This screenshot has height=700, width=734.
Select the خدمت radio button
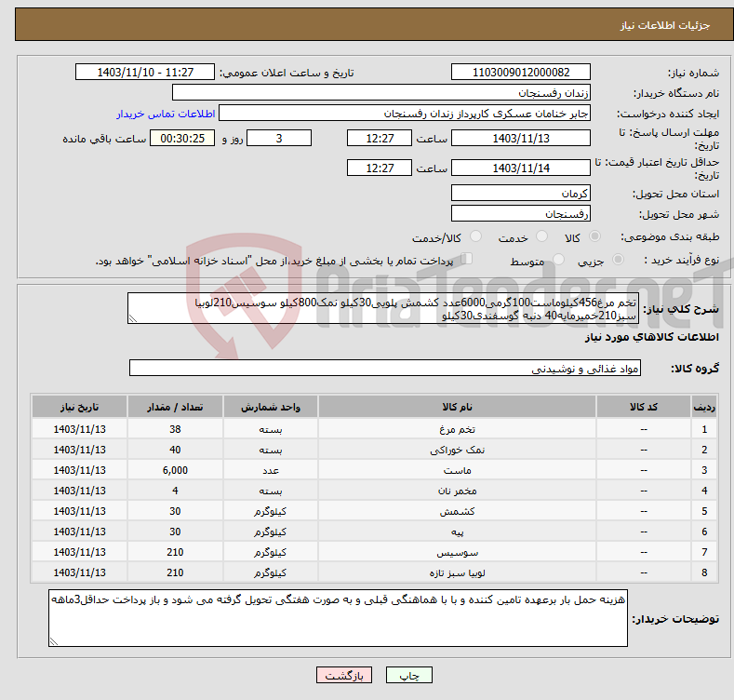541,236
